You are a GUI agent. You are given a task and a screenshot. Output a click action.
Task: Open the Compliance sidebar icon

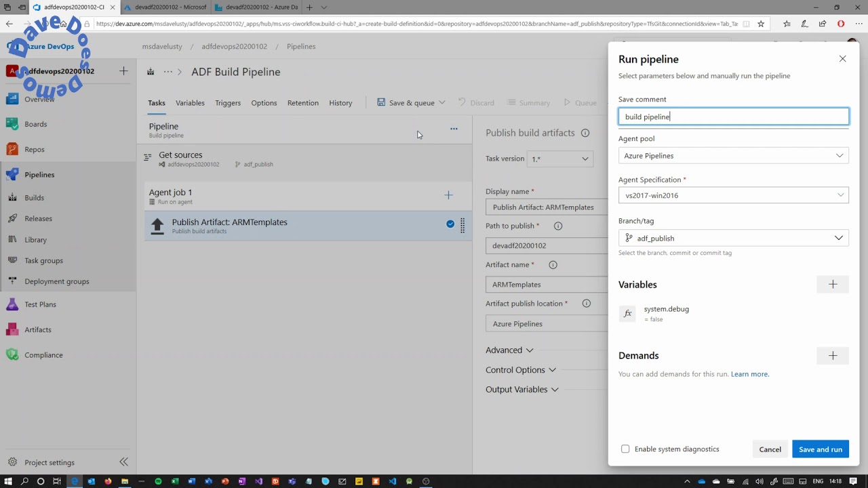coord(12,354)
